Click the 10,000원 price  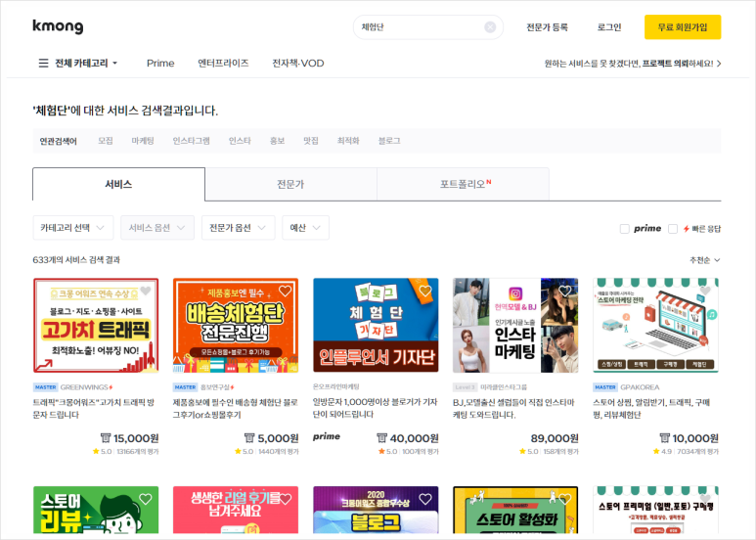[x=695, y=438]
